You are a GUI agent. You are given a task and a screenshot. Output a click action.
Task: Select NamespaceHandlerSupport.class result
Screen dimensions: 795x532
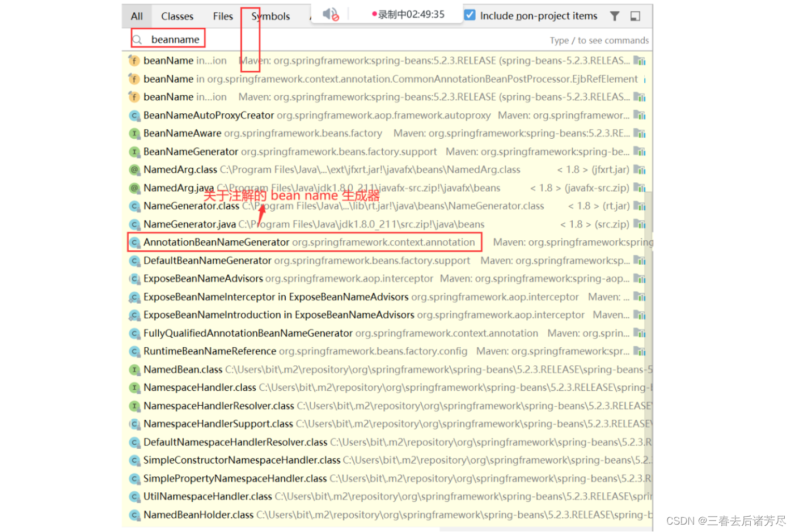point(388,424)
